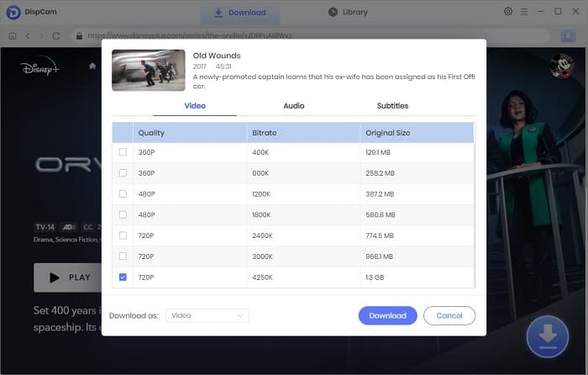The image size is (588, 375).
Task: Click the padlock icon in address bar
Action: (x=79, y=36)
